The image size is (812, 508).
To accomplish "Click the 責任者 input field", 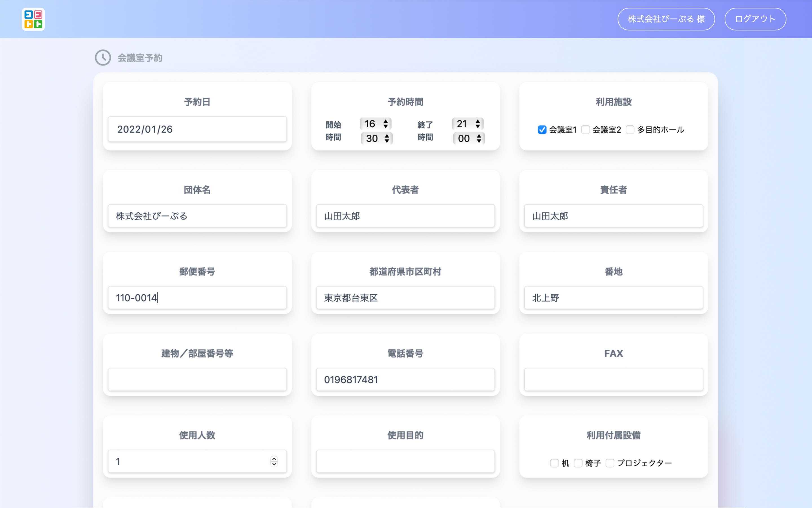I will (614, 216).
